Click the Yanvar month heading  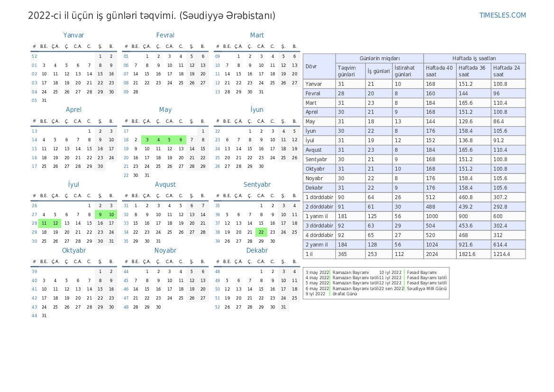pyautogui.click(x=73, y=36)
